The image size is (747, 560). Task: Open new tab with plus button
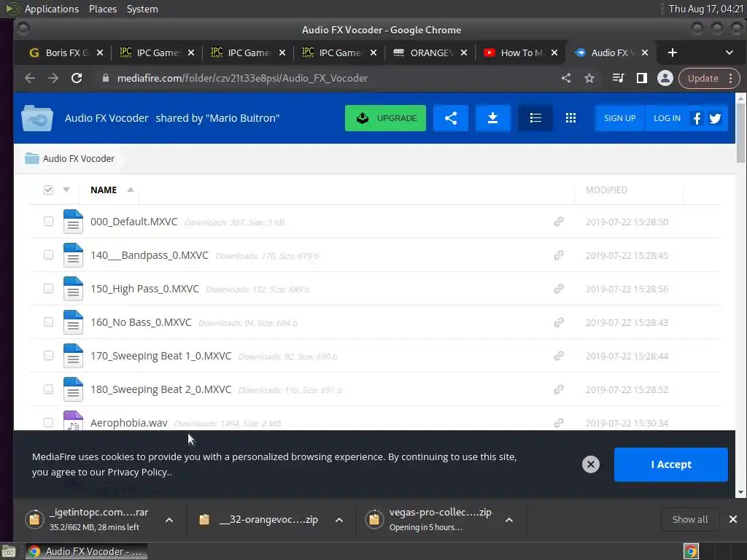[x=672, y=52]
